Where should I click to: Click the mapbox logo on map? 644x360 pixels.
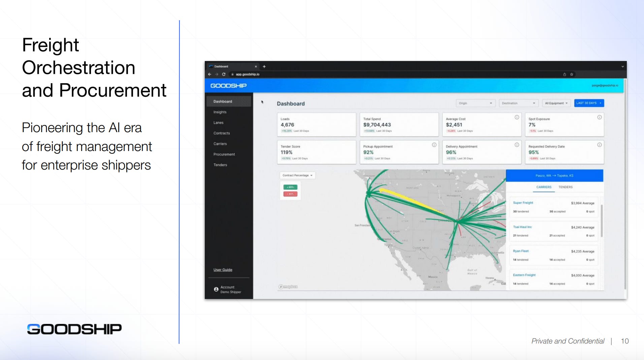pos(288,287)
